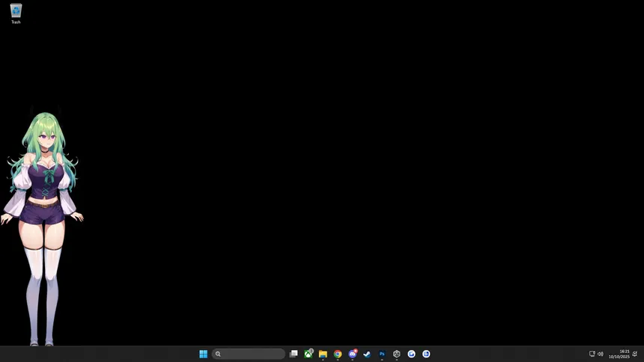This screenshot has height=362, width=644.
Task: Click the taskbar search box
Action: click(249, 354)
